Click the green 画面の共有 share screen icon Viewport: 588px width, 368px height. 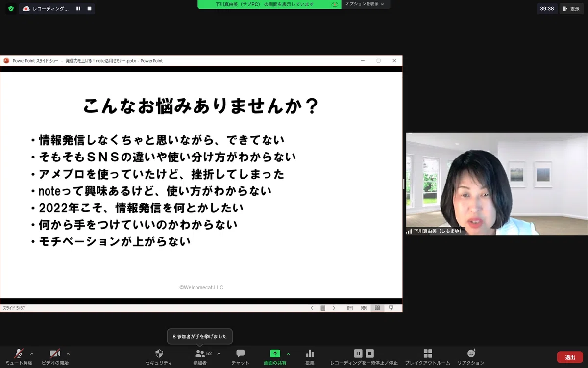tap(275, 353)
